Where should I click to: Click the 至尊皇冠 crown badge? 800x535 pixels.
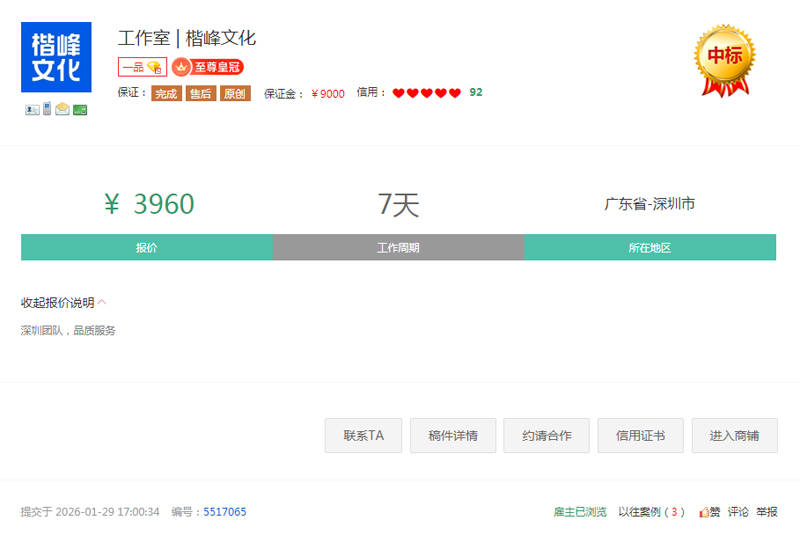pyautogui.click(x=207, y=67)
